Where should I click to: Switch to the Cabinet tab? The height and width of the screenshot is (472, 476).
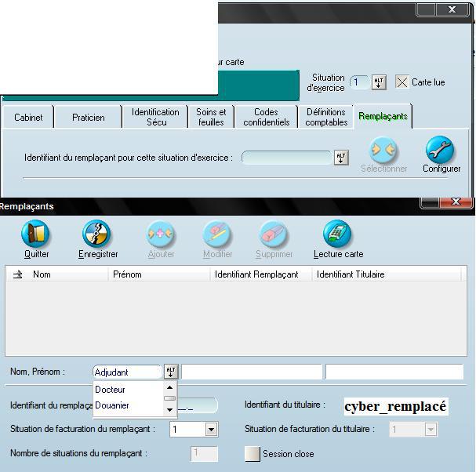28,118
